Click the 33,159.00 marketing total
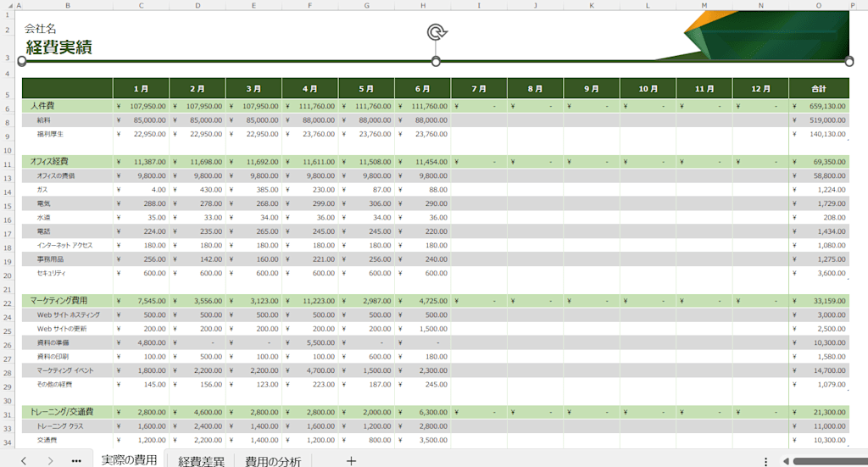This screenshot has height=467, width=868. (x=819, y=301)
